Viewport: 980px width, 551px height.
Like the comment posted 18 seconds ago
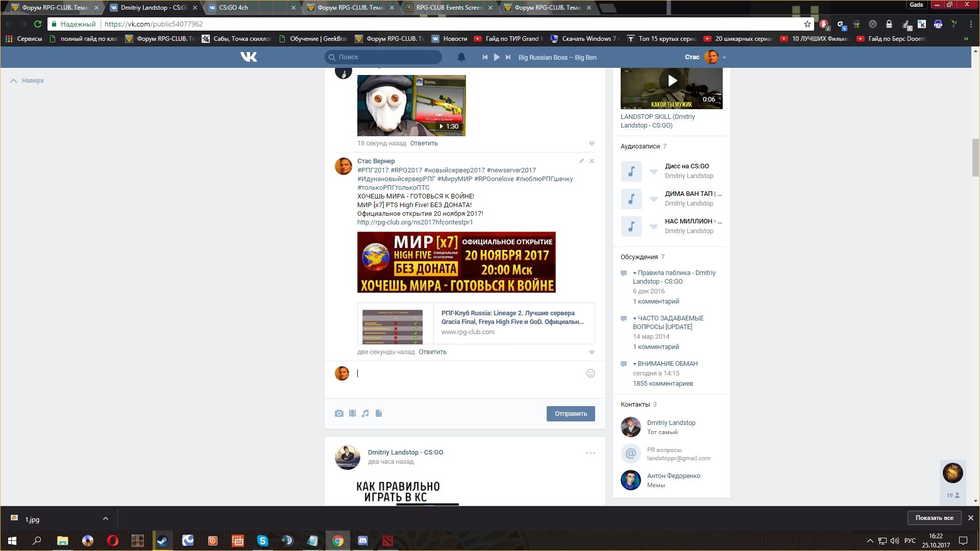[592, 143]
